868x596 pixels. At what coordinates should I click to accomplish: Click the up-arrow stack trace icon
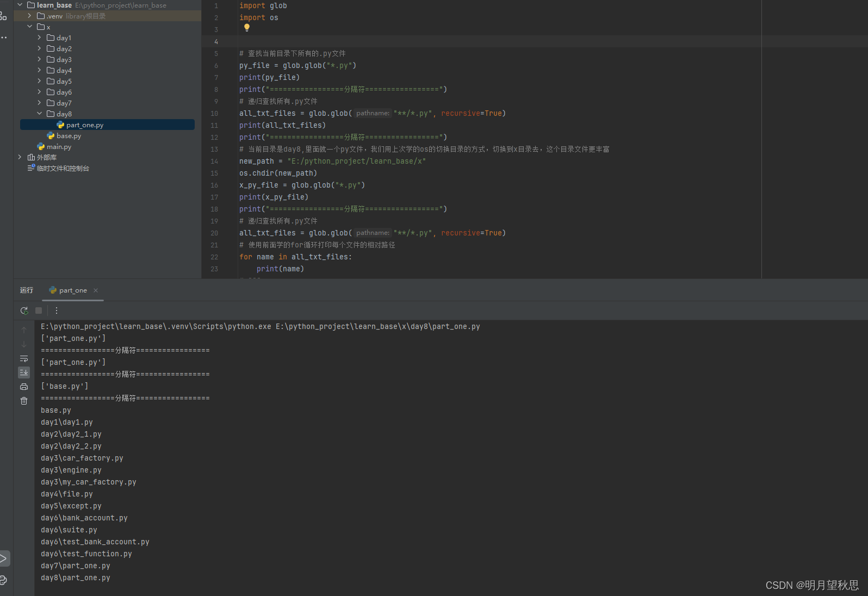pyautogui.click(x=24, y=330)
